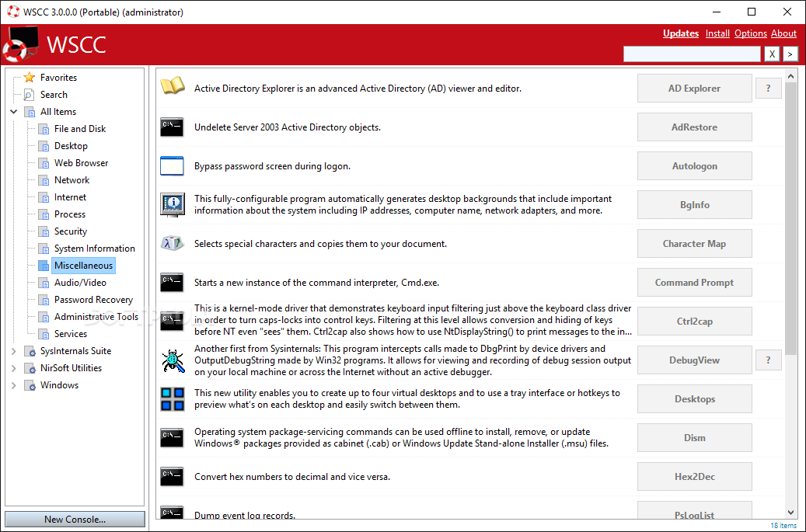Focus the search input field

pyautogui.click(x=692, y=54)
